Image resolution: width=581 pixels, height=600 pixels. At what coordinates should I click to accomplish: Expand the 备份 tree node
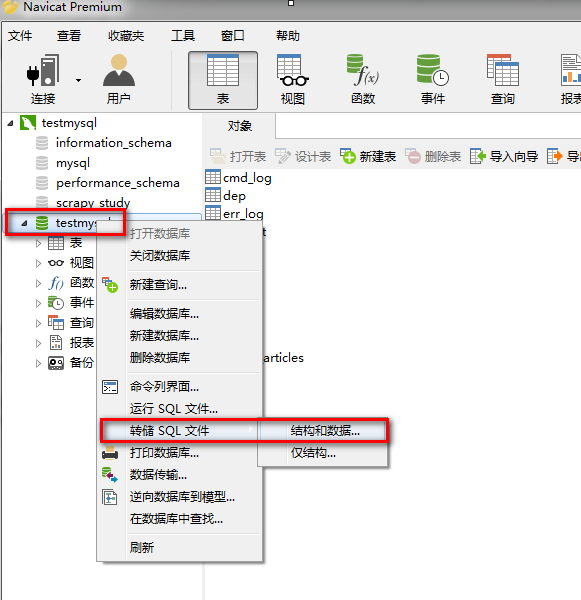coord(38,363)
